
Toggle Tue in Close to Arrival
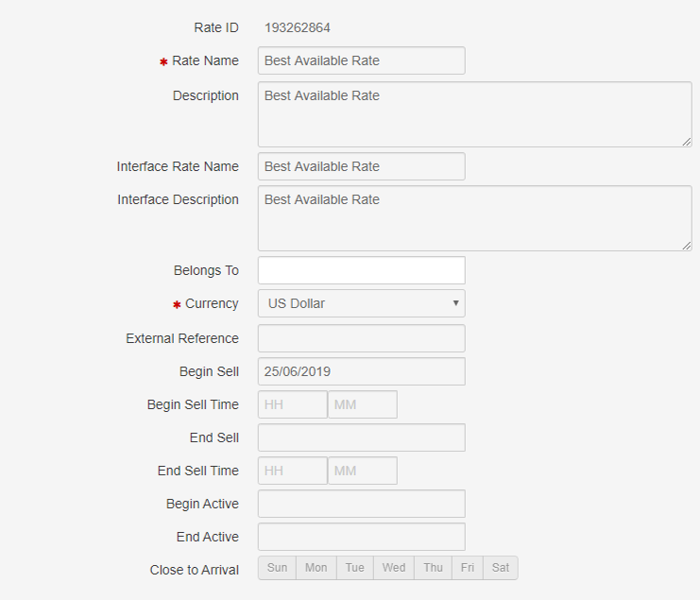pos(355,568)
